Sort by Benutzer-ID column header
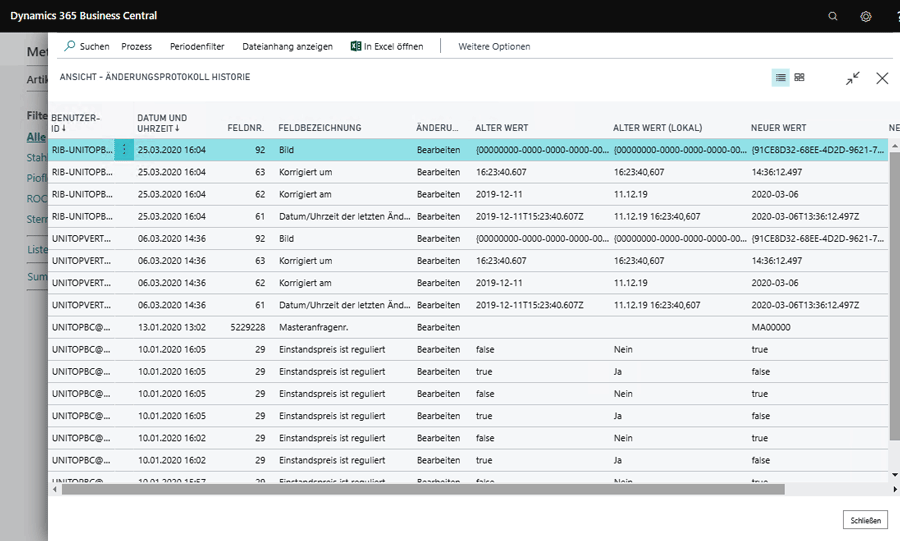 [75, 123]
